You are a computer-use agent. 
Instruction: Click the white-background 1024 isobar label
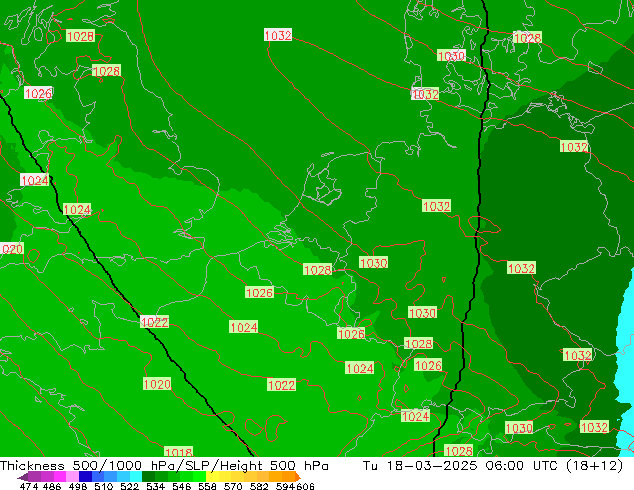coord(35,180)
